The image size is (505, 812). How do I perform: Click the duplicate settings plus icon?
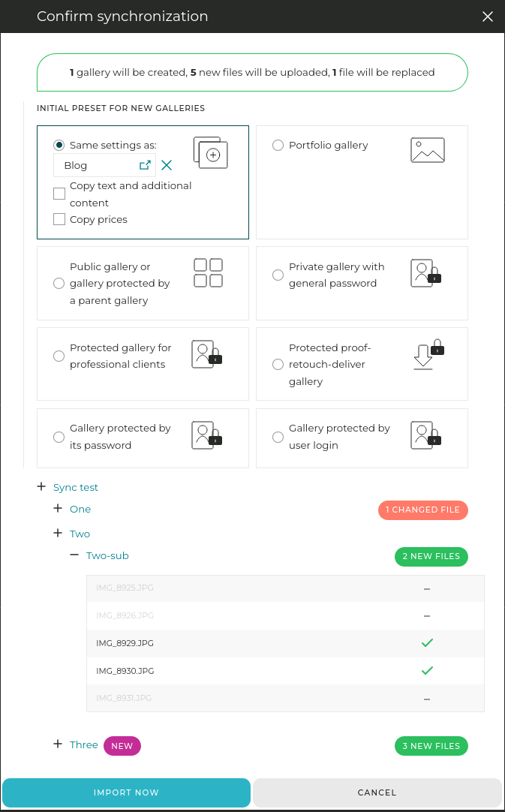(x=210, y=153)
